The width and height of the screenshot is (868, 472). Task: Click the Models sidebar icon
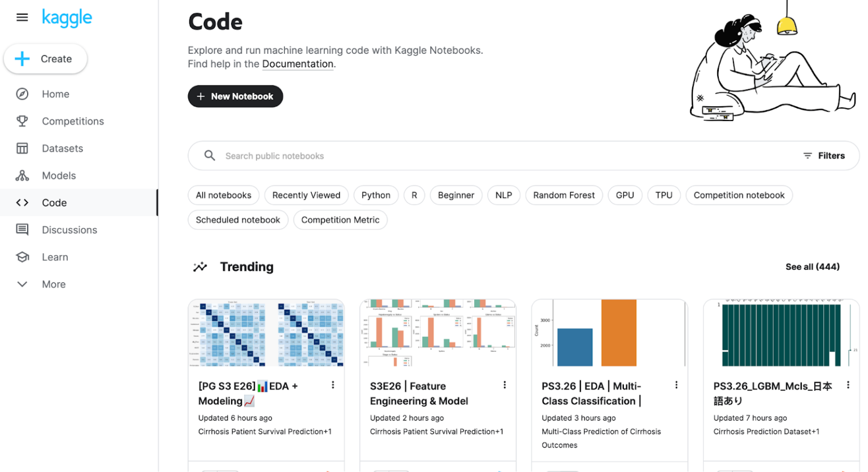(x=21, y=175)
